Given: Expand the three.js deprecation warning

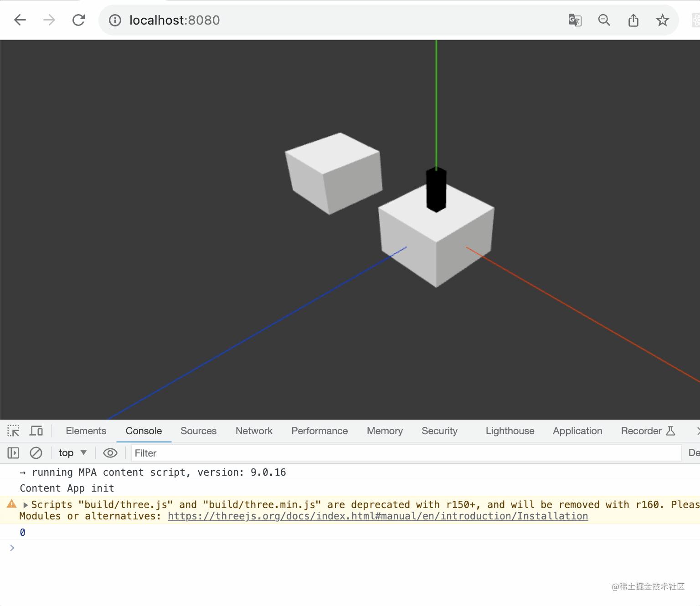Looking at the screenshot, I should 26,504.
